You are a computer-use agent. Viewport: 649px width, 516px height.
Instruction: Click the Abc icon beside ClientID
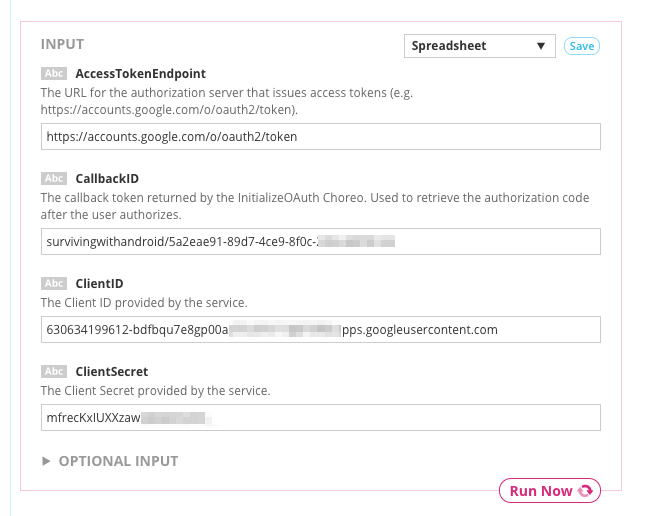(54, 283)
